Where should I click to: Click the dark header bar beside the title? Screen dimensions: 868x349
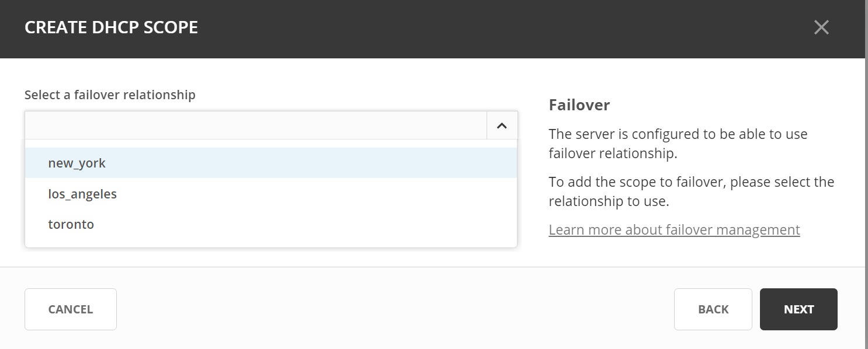pos(467,27)
